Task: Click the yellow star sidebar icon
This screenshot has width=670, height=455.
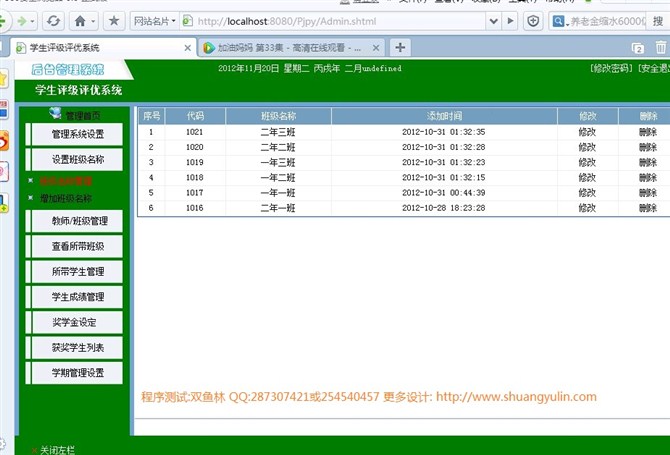Action: (x=3, y=79)
